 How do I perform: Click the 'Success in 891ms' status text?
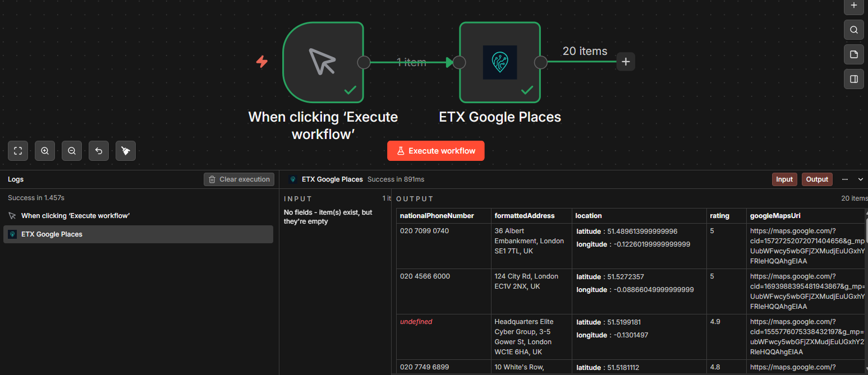point(396,179)
